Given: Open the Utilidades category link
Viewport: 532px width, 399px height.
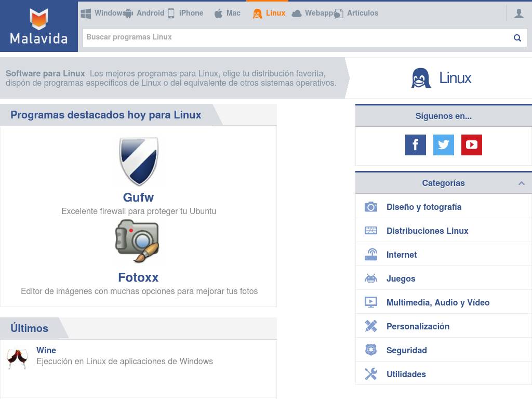Looking at the screenshot, I should pyautogui.click(x=406, y=374).
